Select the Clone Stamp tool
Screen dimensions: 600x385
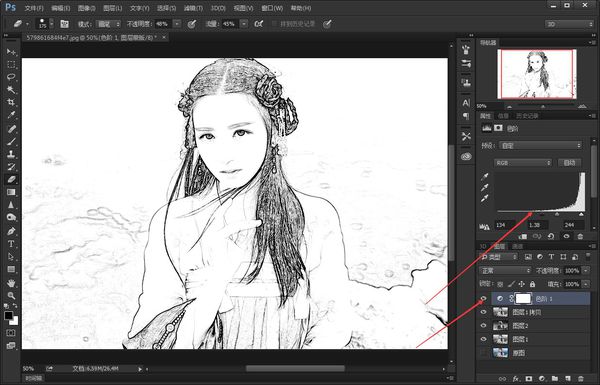(11, 154)
